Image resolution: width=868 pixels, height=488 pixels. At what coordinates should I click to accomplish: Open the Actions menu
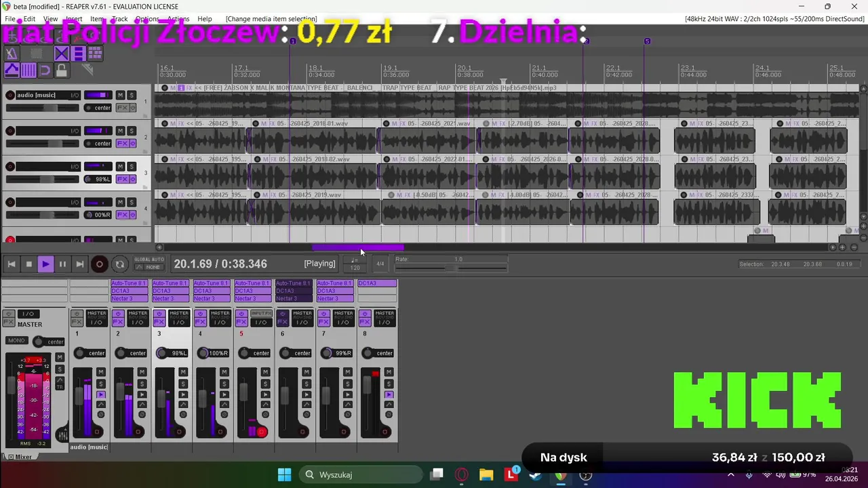pyautogui.click(x=178, y=19)
